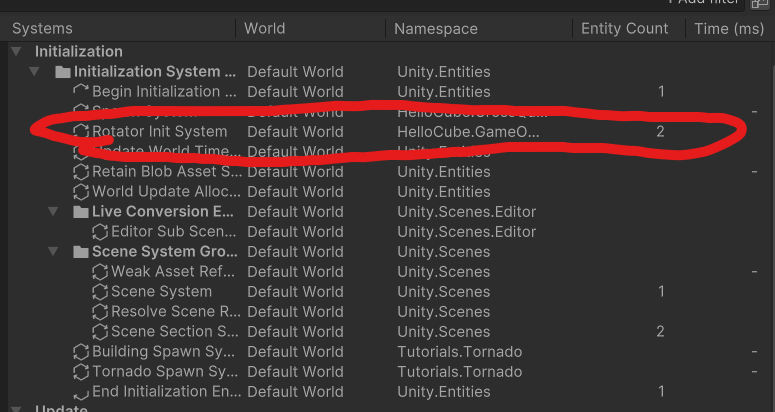Click Scene System row icon
Viewport: 775px width, 412px height.
pos(100,292)
